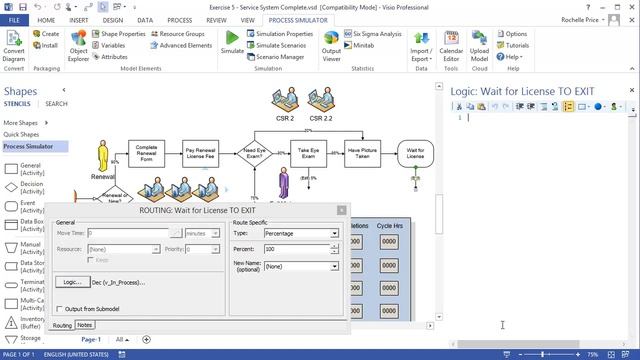Viewport: 640px width, 360px height.
Task: Select the Decision [Activity] stencil shape
Action: click(24, 187)
